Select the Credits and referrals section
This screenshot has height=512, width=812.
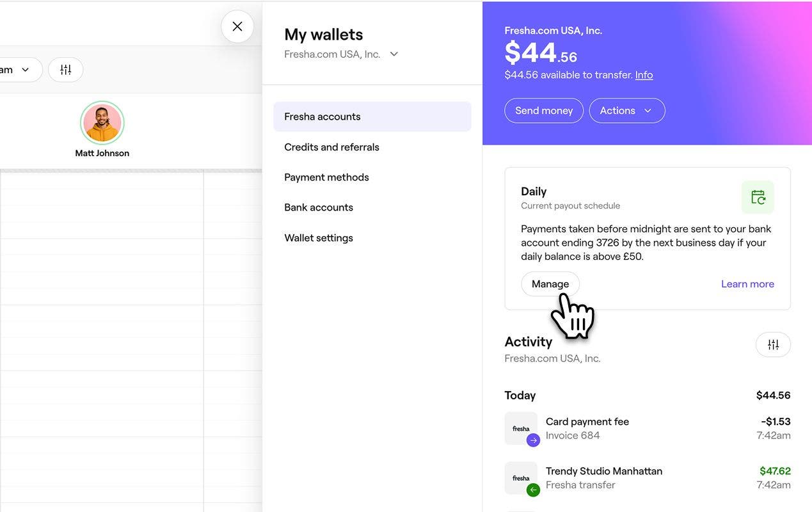pos(331,147)
